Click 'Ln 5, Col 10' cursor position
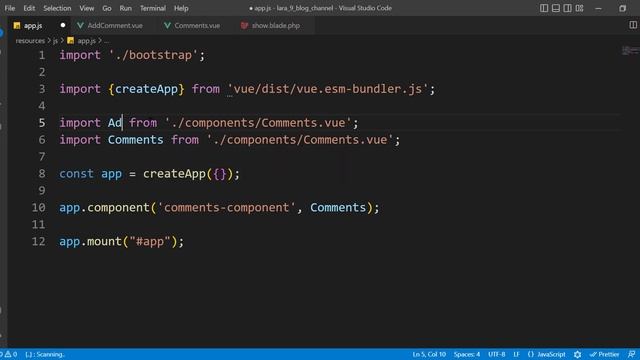This screenshot has height=360, width=640. (429, 354)
